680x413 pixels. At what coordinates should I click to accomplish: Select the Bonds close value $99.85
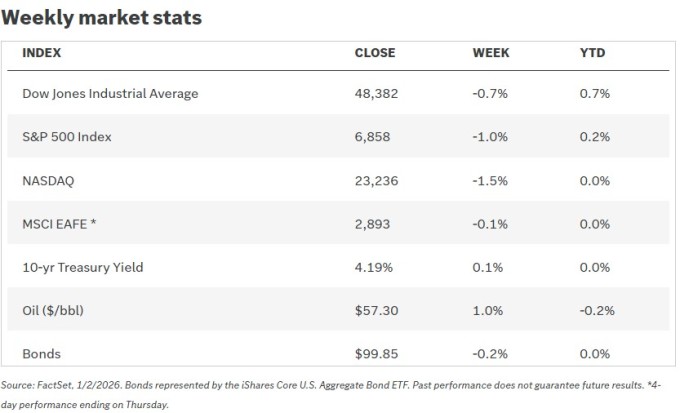point(377,354)
